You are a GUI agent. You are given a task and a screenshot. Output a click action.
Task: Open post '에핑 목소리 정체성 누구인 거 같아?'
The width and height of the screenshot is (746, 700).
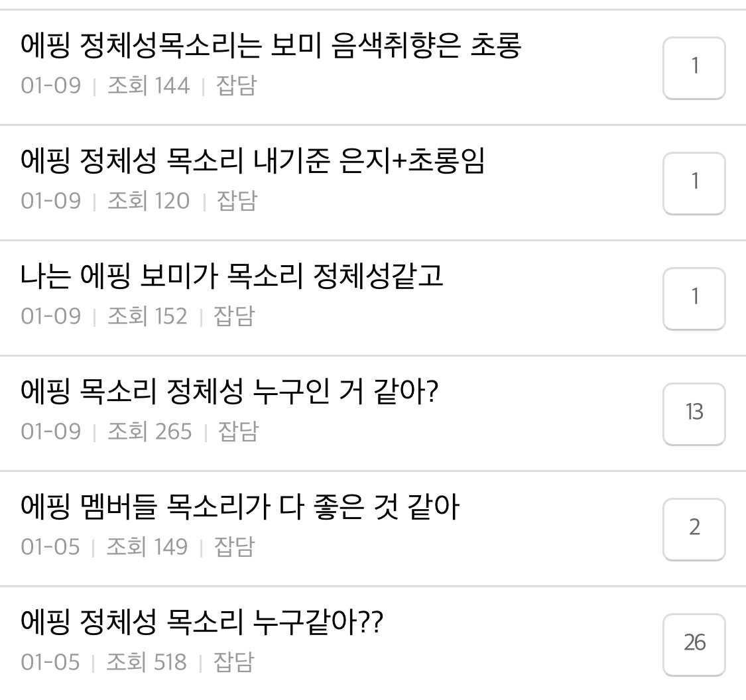coord(229,391)
